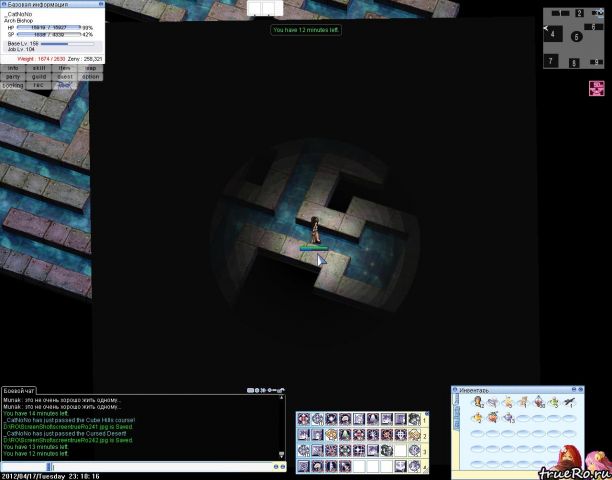Image resolution: width=612 pixels, height=480 pixels.
Task: Close the Инвентарь inventory window
Action: (x=581, y=389)
